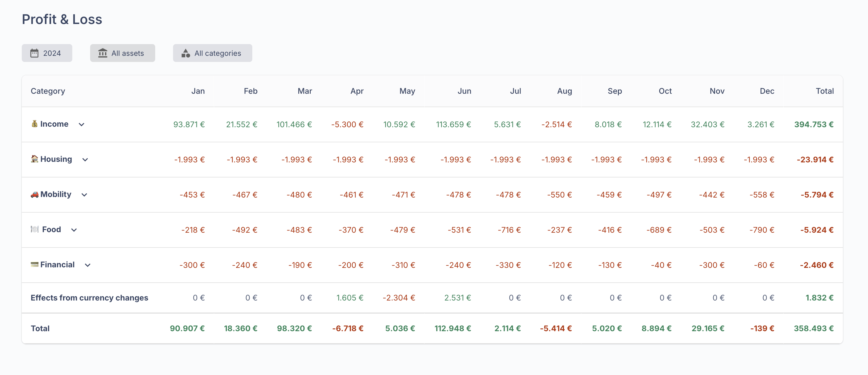
Task: Open the All assets filter
Action: pos(122,53)
